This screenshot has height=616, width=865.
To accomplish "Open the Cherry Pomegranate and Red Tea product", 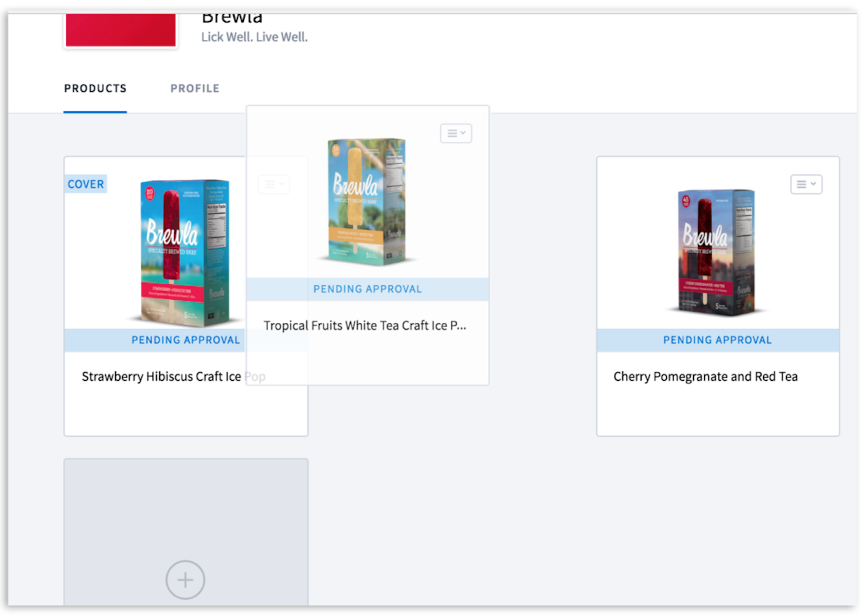I will pyautogui.click(x=705, y=376).
